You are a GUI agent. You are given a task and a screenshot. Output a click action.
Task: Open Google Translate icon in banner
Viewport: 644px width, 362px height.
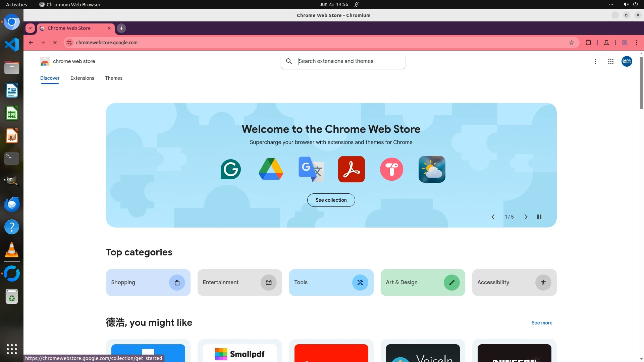point(311,169)
